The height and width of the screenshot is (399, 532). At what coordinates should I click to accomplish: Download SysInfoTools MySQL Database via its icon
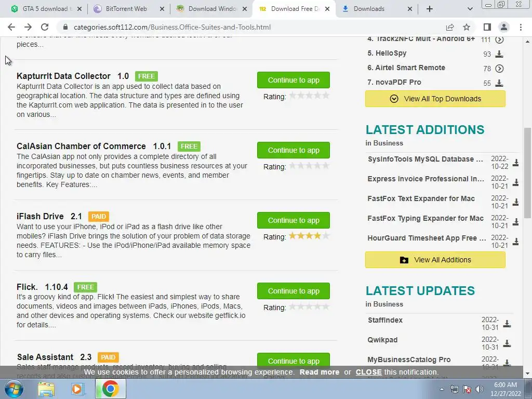pyautogui.click(x=516, y=163)
